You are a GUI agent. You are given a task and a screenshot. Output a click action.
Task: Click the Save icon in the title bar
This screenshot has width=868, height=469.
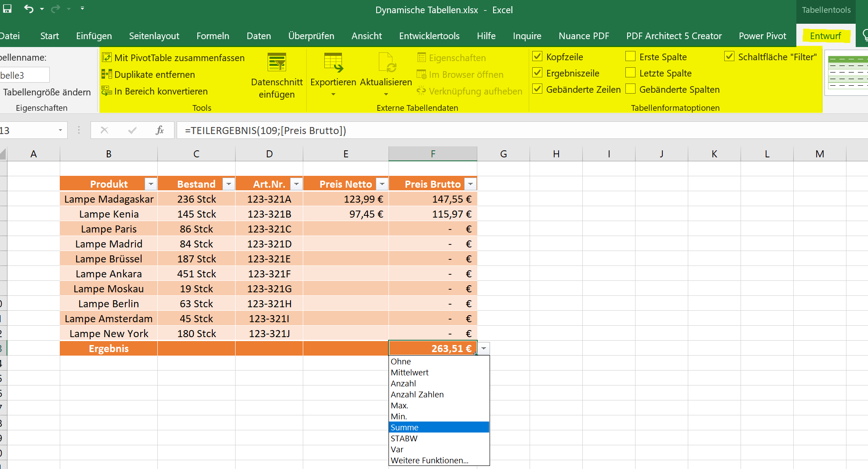pyautogui.click(x=7, y=8)
